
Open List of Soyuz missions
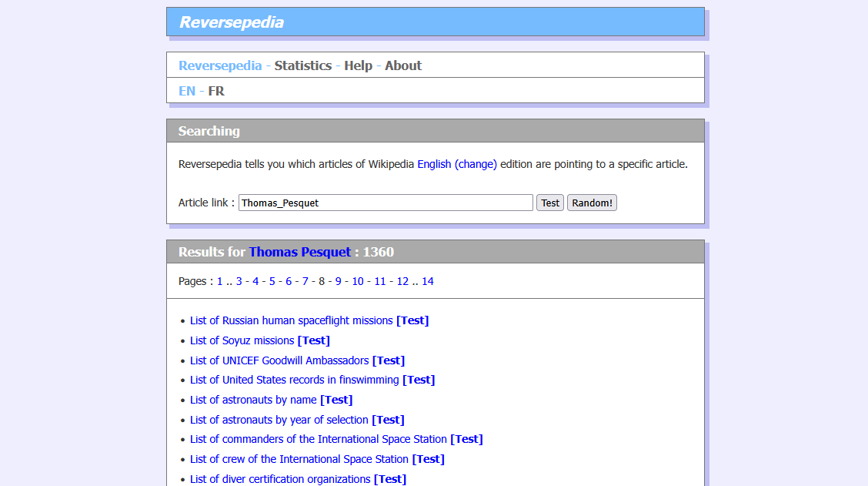[242, 340]
